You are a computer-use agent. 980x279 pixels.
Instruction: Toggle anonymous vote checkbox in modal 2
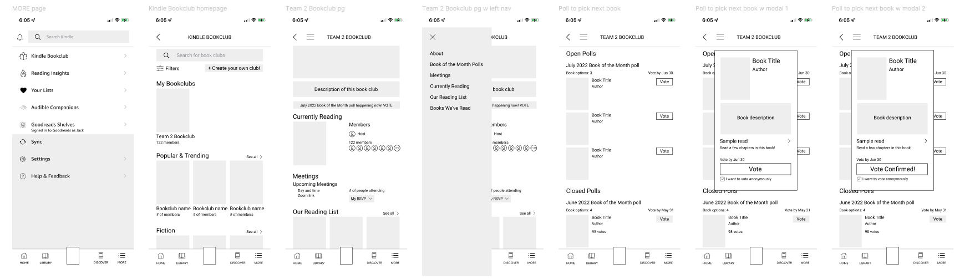[x=859, y=179]
